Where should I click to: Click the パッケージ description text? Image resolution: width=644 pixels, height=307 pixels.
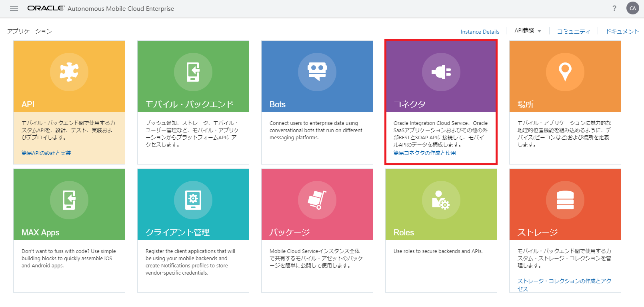tap(316, 259)
